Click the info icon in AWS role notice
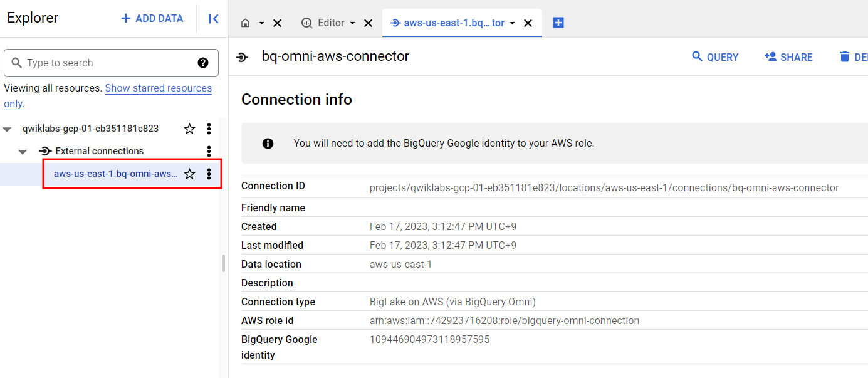 coord(268,144)
